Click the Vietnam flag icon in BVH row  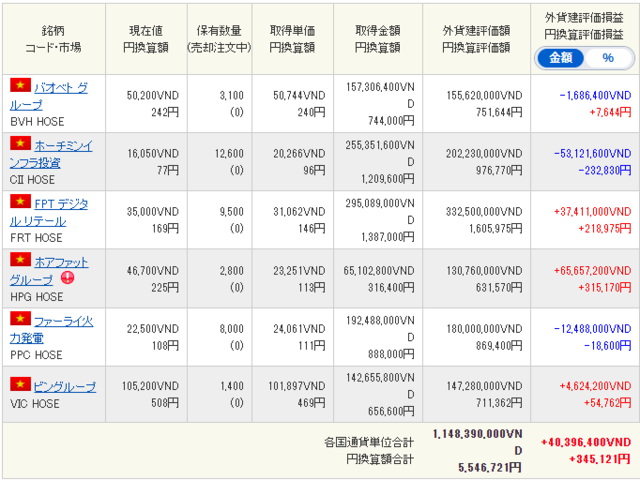(x=20, y=85)
